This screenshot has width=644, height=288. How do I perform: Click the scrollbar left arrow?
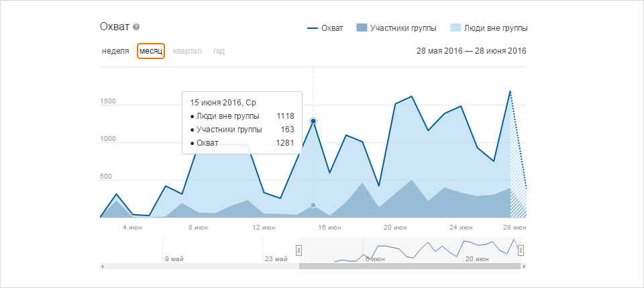click(x=102, y=267)
